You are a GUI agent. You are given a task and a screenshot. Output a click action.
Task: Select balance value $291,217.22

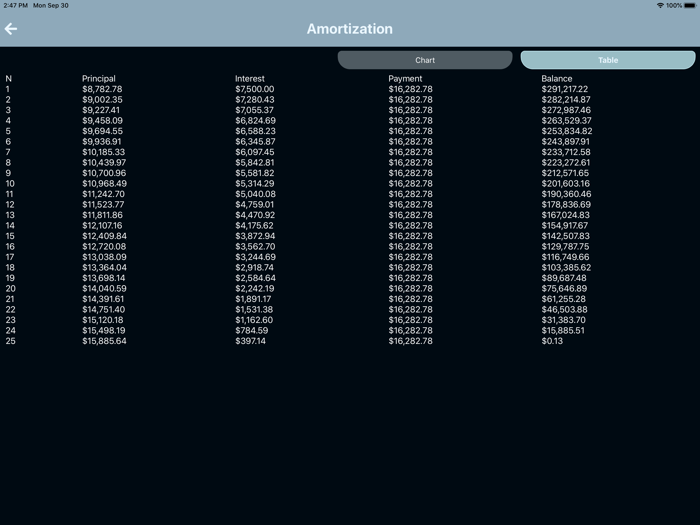click(565, 89)
